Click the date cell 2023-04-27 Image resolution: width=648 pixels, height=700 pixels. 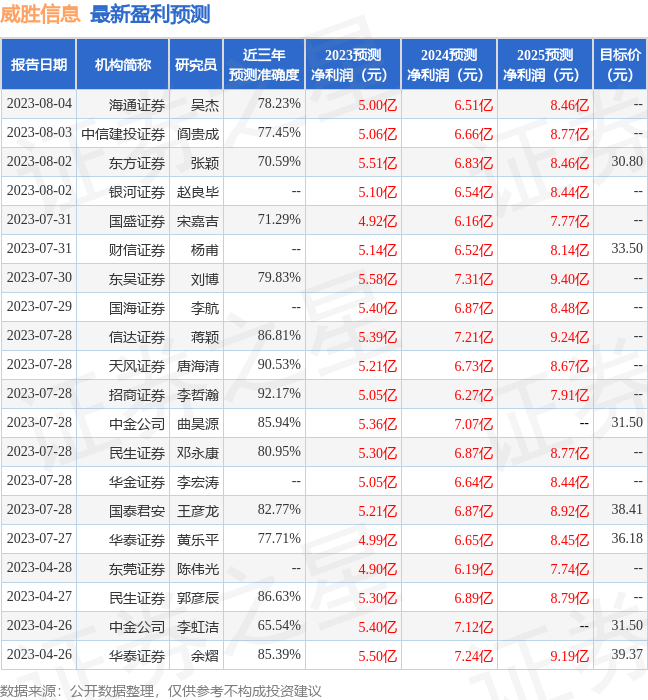(39, 597)
